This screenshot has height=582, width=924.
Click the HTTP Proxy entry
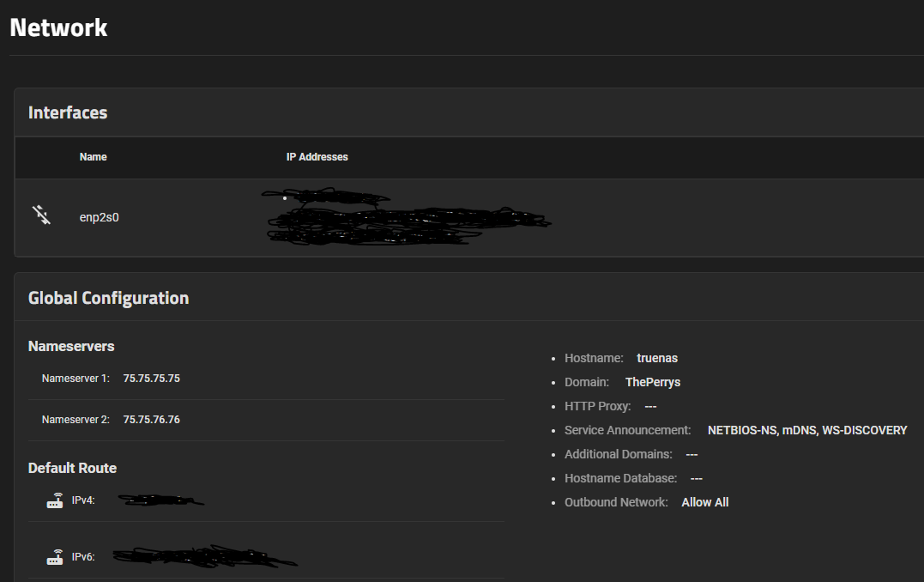click(x=610, y=406)
